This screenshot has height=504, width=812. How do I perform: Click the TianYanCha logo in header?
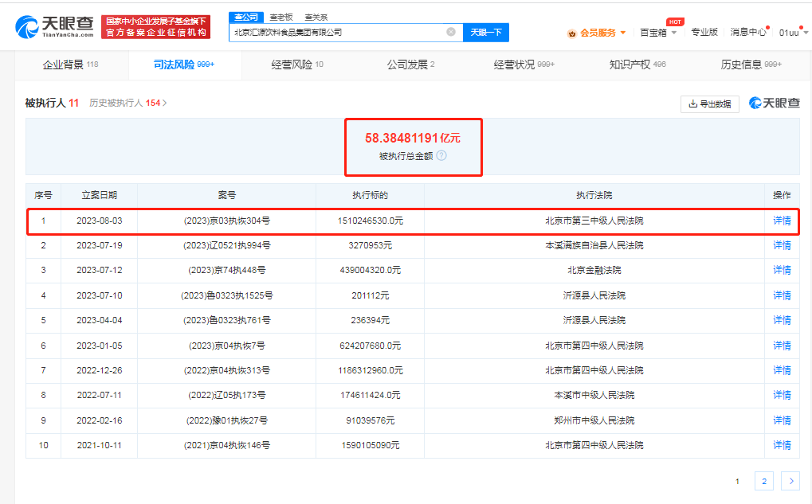(x=54, y=27)
